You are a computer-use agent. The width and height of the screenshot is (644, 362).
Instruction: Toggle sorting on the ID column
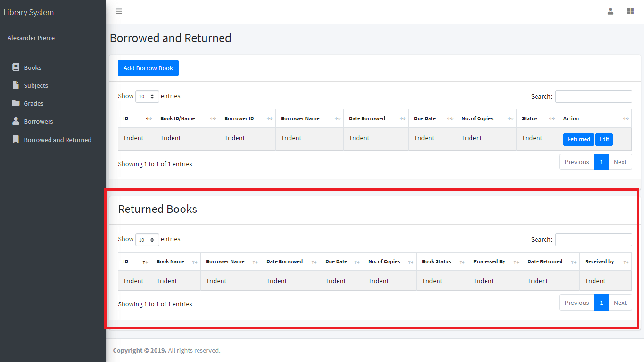[x=136, y=118]
